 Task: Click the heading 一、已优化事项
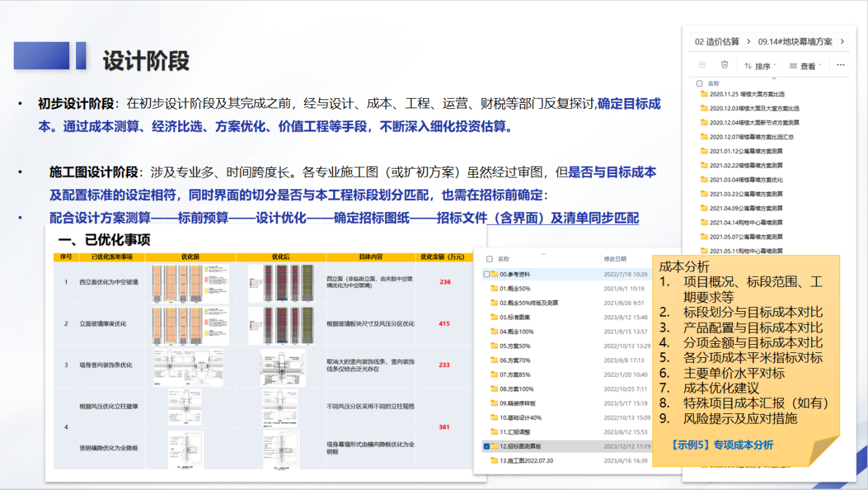[x=104, y=241]
